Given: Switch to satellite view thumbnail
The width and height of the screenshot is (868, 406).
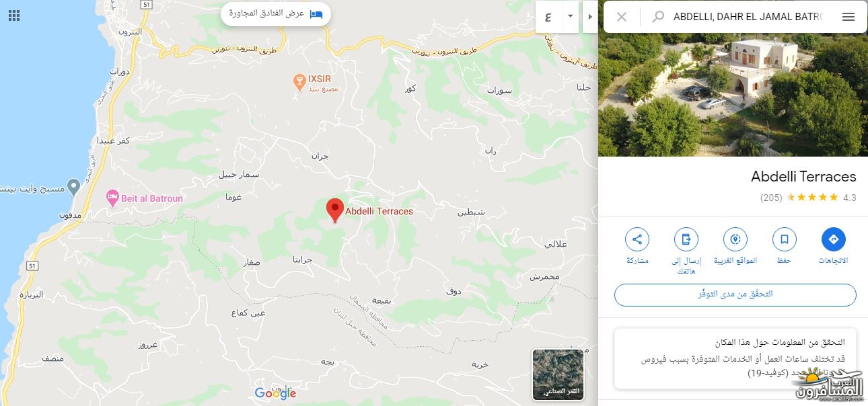Looking at the screenshot, I should 558,374.
